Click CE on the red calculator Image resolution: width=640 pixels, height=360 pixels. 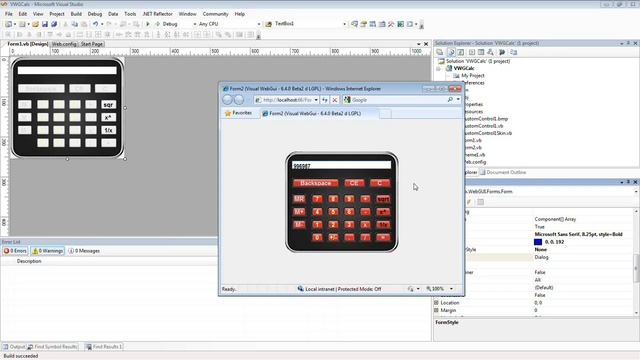click(354, 183)
